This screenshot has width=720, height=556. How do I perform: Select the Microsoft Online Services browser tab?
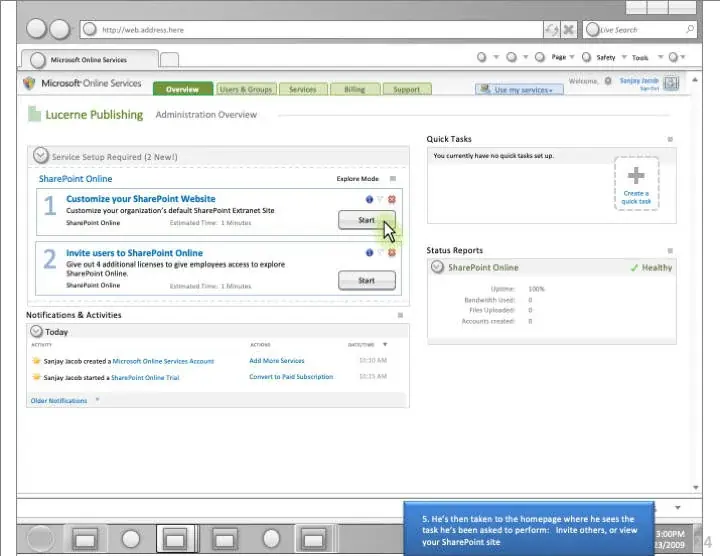pos(90,60)
